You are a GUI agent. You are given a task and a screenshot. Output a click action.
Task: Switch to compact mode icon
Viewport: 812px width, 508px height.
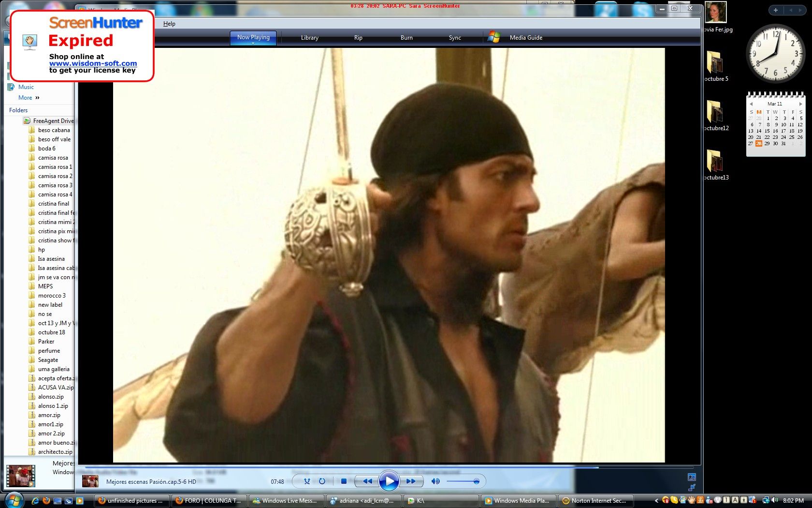(692, 487)
